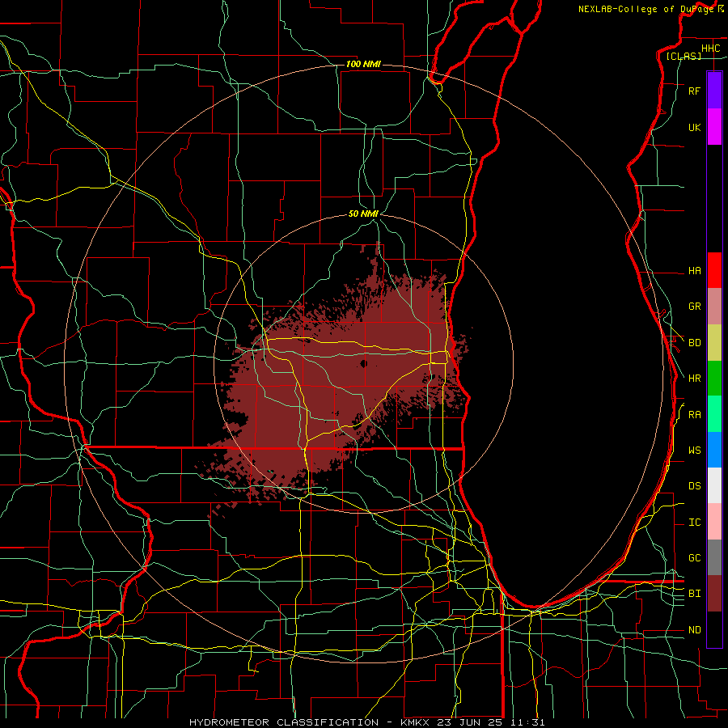Click the RF purple legend swatch
This screenshot has width=728, height=728.
pos(714,91)
